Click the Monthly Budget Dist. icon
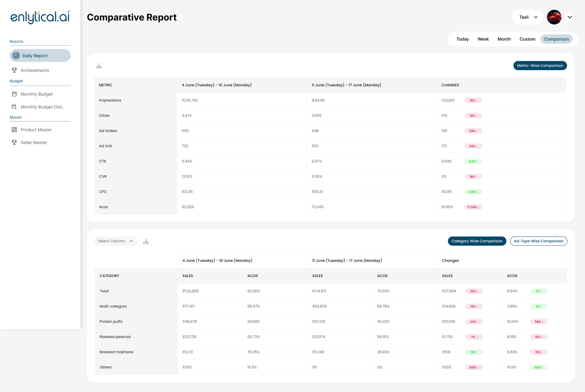This screenshot has width=585, height=392. (14, 107)
